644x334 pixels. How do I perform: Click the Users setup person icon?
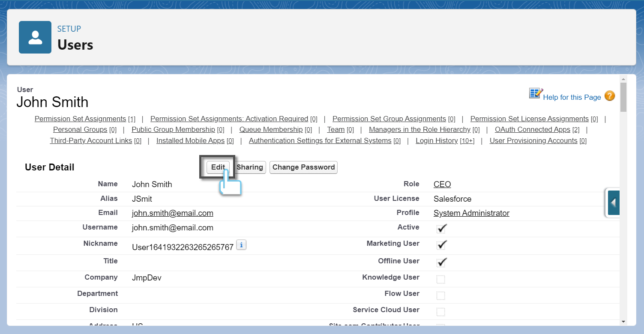click(35, 37)
